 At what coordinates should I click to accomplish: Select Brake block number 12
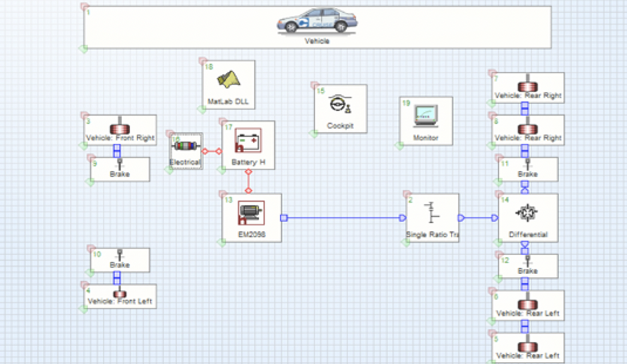pos(528,266)
